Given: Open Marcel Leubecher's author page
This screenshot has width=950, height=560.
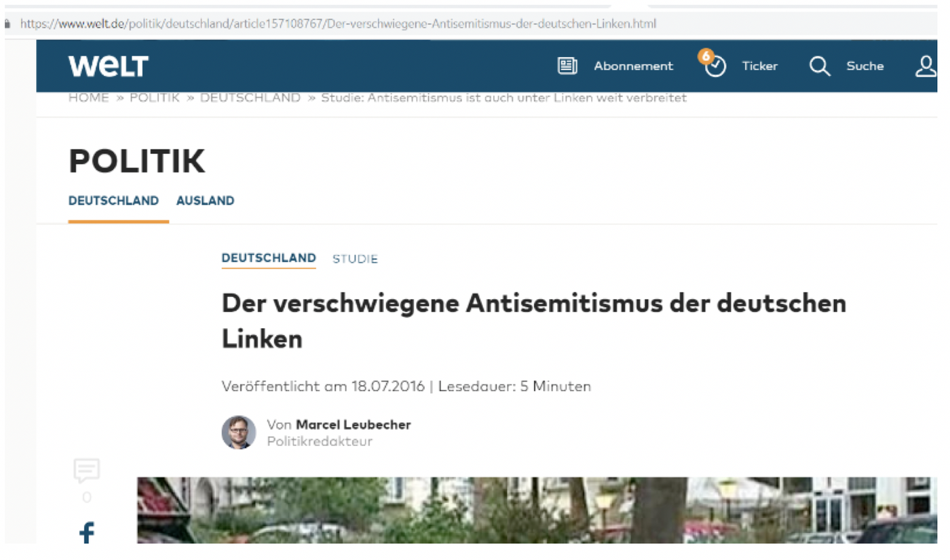Looking at the screenshot, I should (353, 425).
